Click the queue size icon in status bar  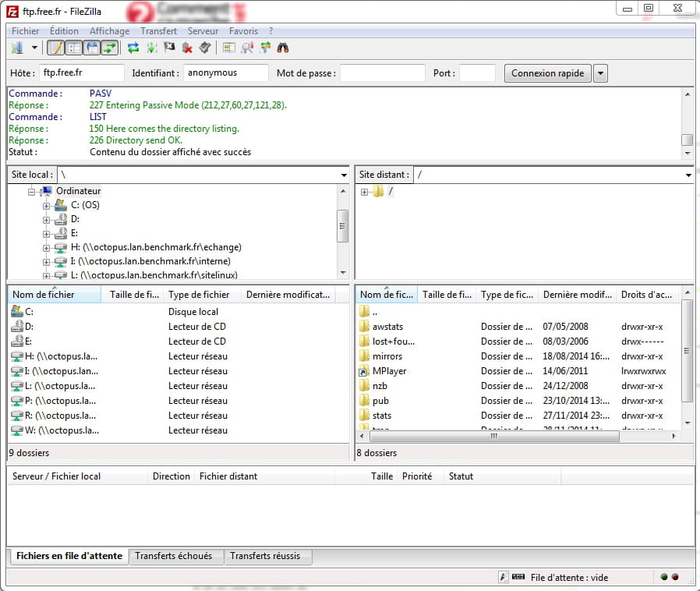[x=518, y=577]
